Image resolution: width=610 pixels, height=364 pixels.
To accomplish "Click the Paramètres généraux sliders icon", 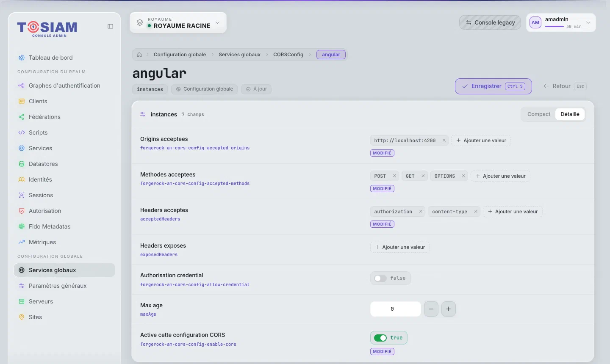I will coord(22,286).
